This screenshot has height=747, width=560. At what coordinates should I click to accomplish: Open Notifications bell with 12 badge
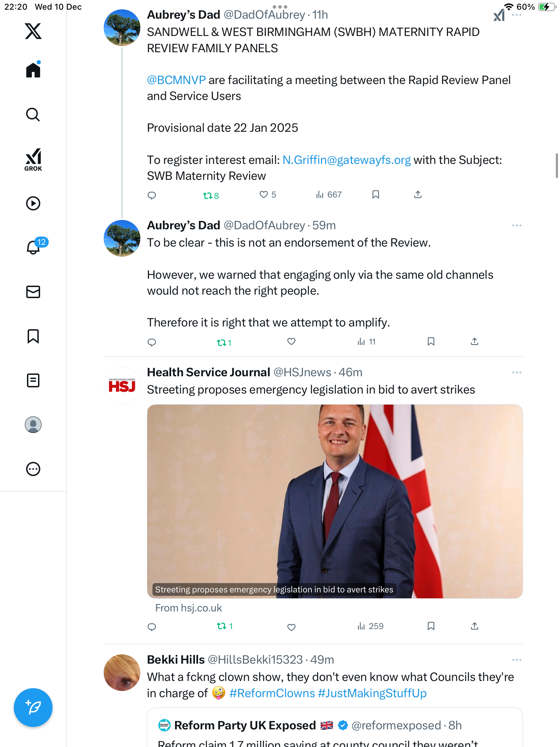(x=34, y=247)
